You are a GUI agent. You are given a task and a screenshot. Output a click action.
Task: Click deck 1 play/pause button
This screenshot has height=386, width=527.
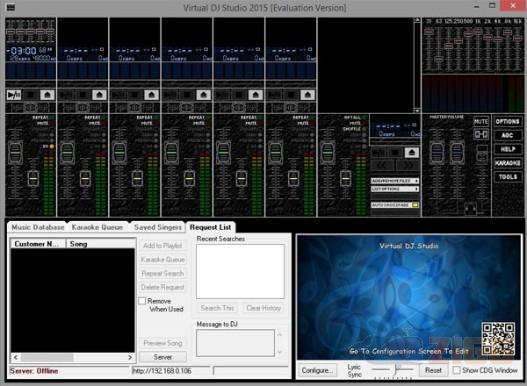14,95
